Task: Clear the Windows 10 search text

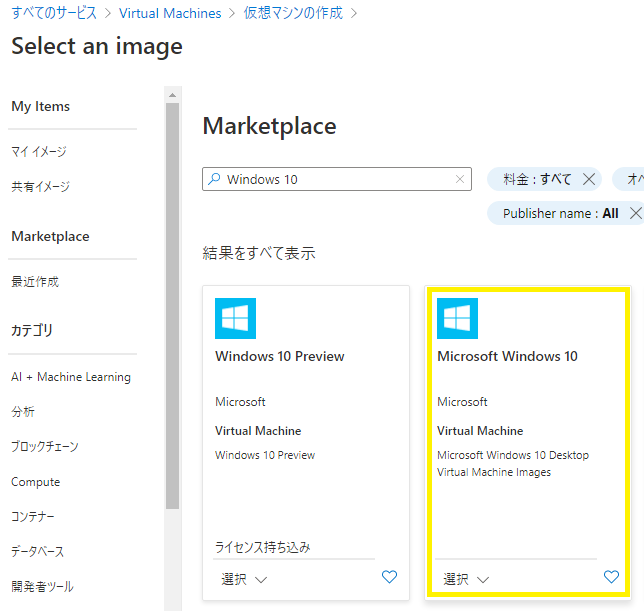Action: (x=460, y=179)
